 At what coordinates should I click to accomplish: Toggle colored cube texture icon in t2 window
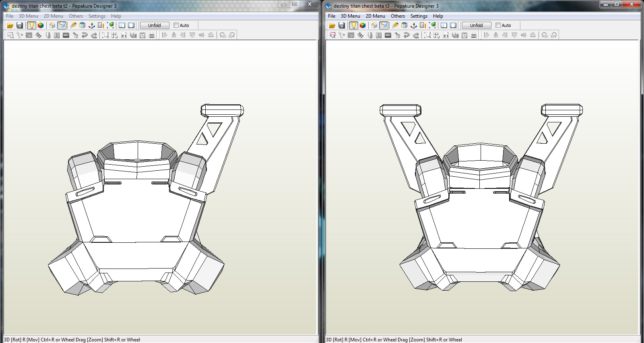coord(41,25)
